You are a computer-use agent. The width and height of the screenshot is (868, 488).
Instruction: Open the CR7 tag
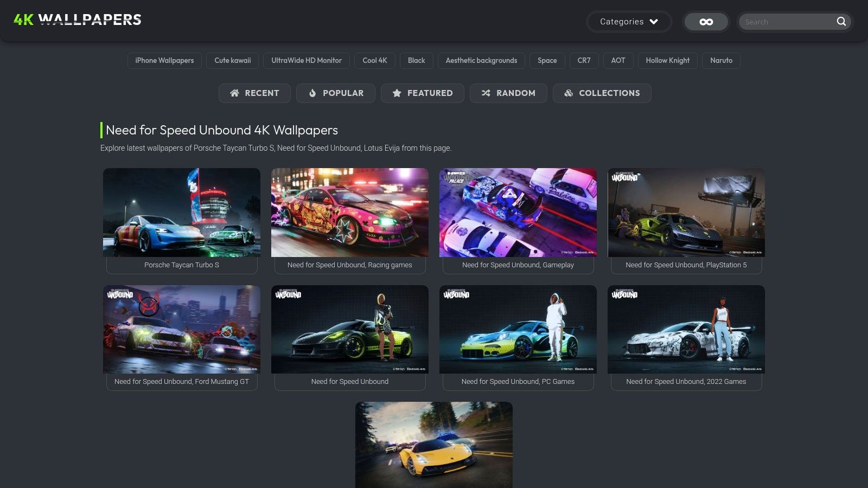click(x=584, y=61)
